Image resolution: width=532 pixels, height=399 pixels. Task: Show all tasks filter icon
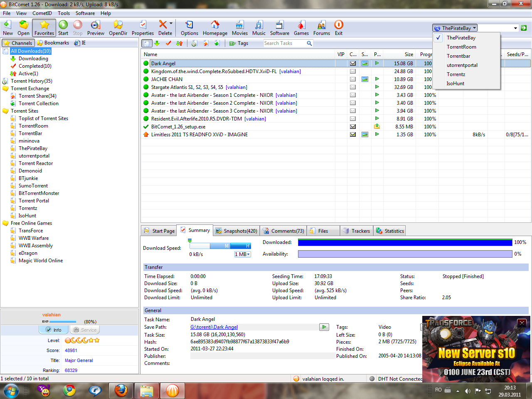click(147, 43)
